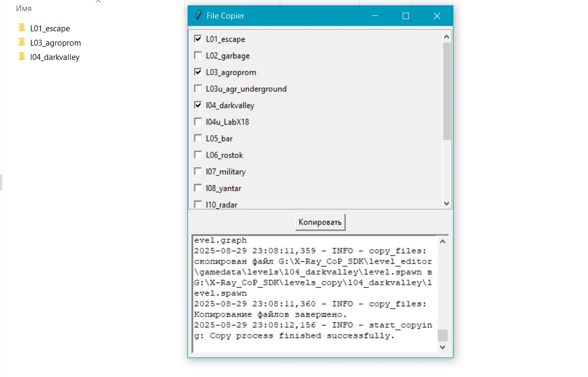Click the 'evel.graph' log line
Viewport: 588px width, 377px height.
point(220,240)
